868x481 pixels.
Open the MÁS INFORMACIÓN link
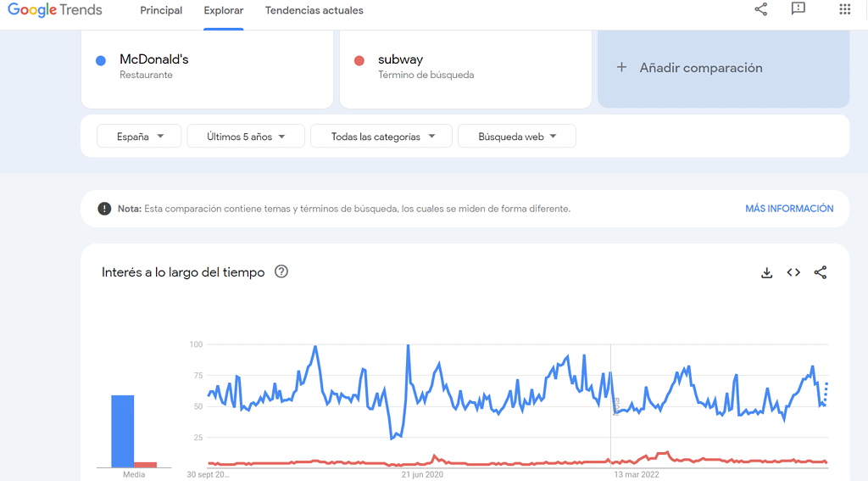pyautogui.click(x=789, y=209)
